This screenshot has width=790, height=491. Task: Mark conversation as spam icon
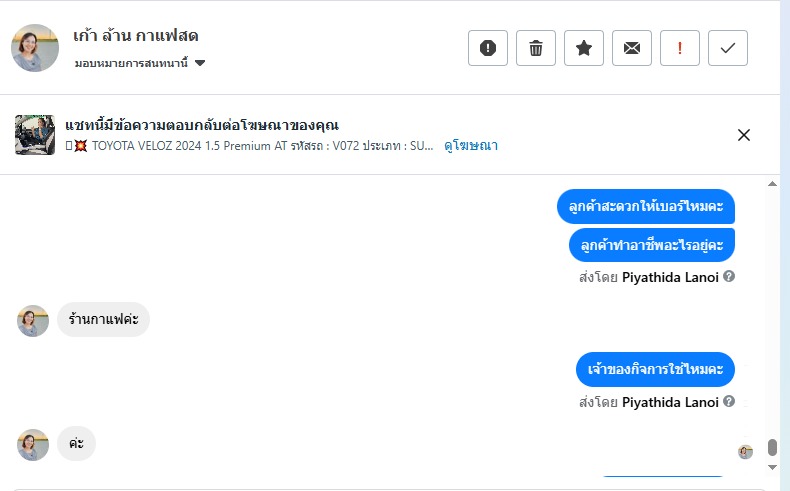(x=488, y=48)
